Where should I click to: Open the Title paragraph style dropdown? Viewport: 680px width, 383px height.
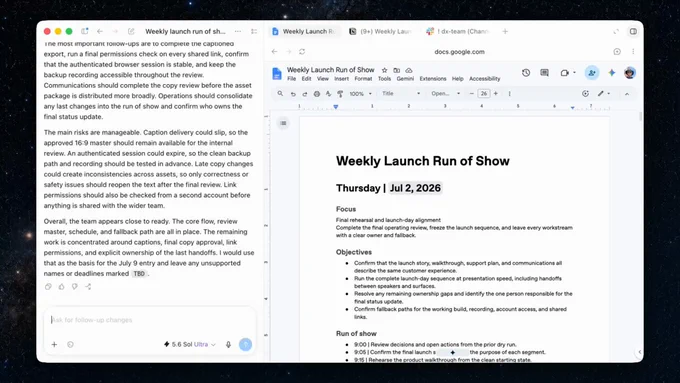coord(401,94)
